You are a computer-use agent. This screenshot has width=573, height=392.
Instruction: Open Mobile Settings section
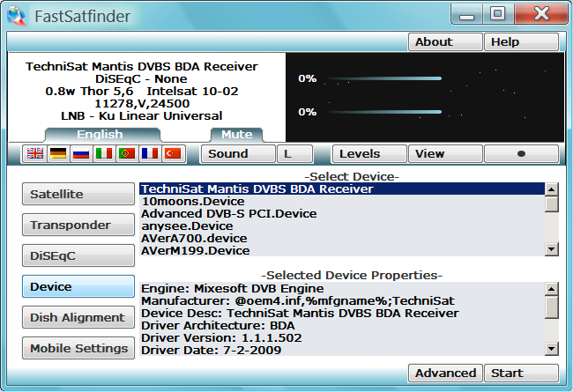78,348
